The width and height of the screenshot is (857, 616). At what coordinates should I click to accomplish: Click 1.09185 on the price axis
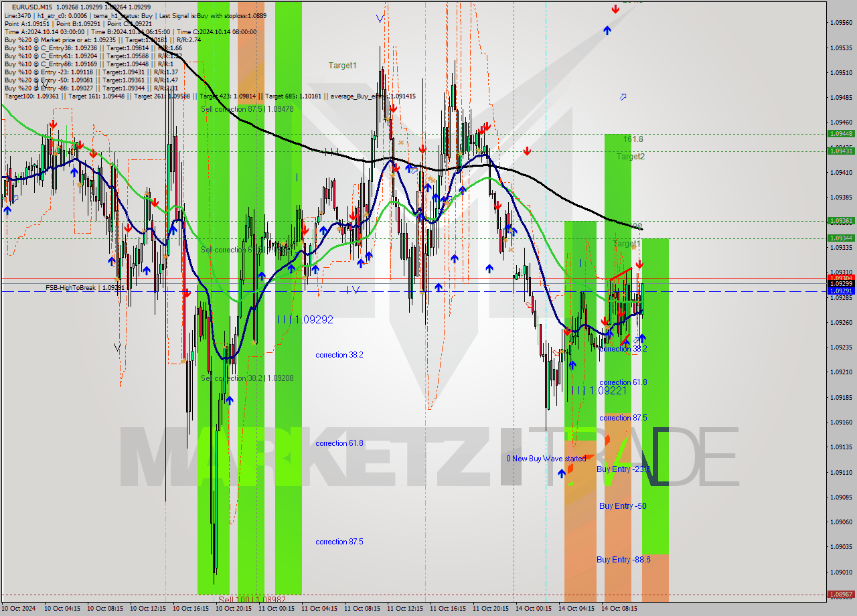(841, 398)
